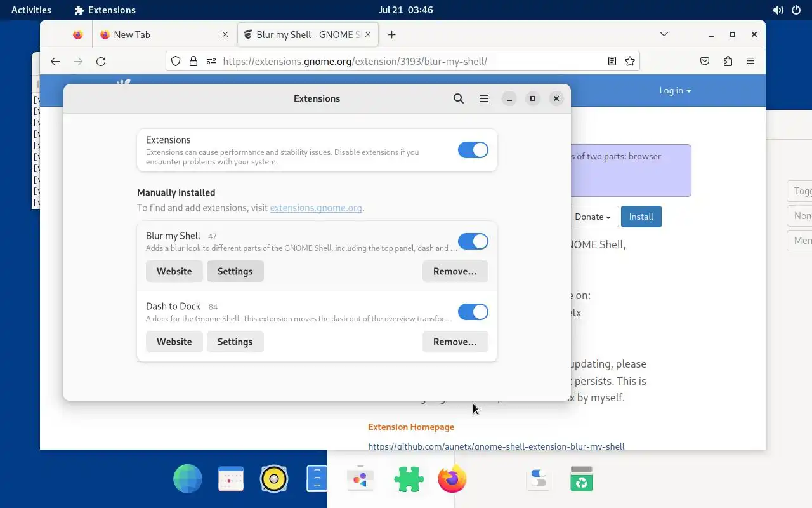Click the Extension Homepage heading text
This screenshot has width=812, height=508.
click(411, 427)
